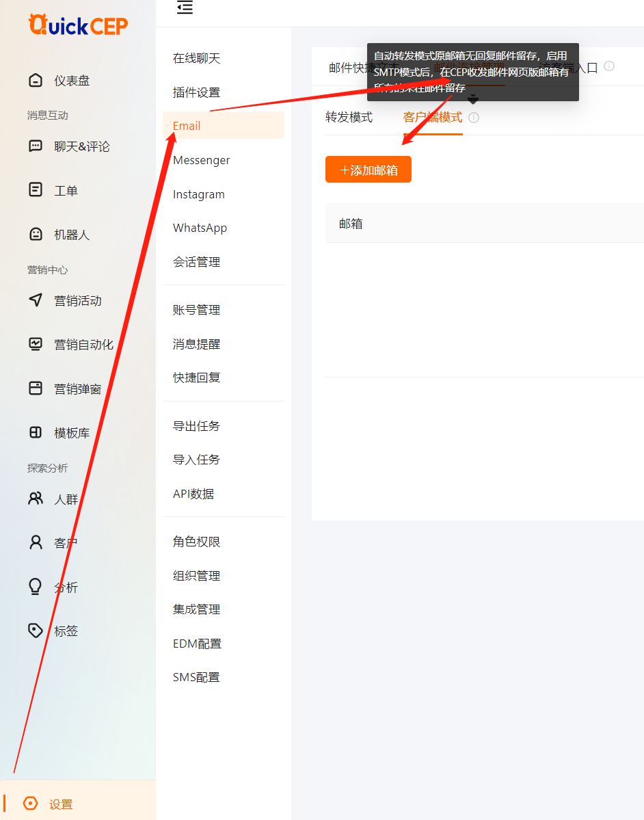The width and height of the screenshot is (644, 820).
Task: Open Instagram channel settings
Action: coord(199,194)
